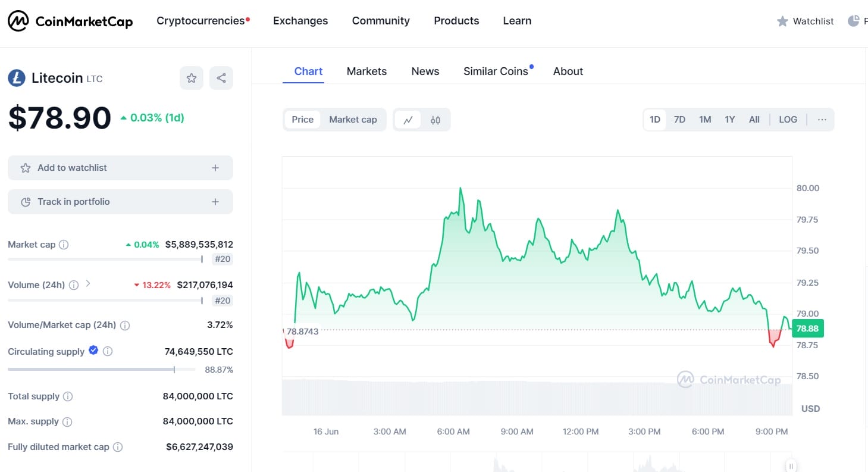Screen dimensions: 868x472
Task: Click the Total supply info icon
Action: point(68,396)
